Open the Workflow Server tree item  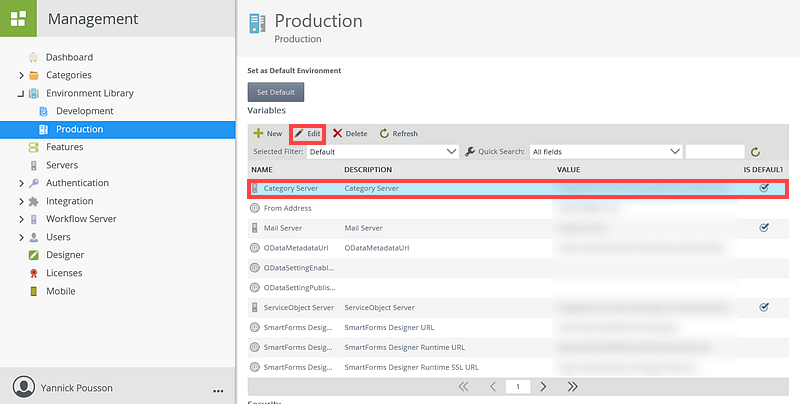click(x=81, y=219)
